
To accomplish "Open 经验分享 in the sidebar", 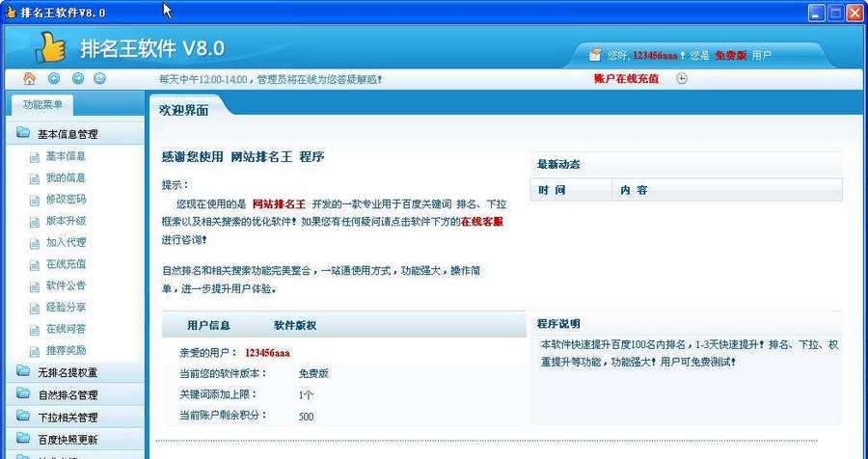I will pos(66,308).
